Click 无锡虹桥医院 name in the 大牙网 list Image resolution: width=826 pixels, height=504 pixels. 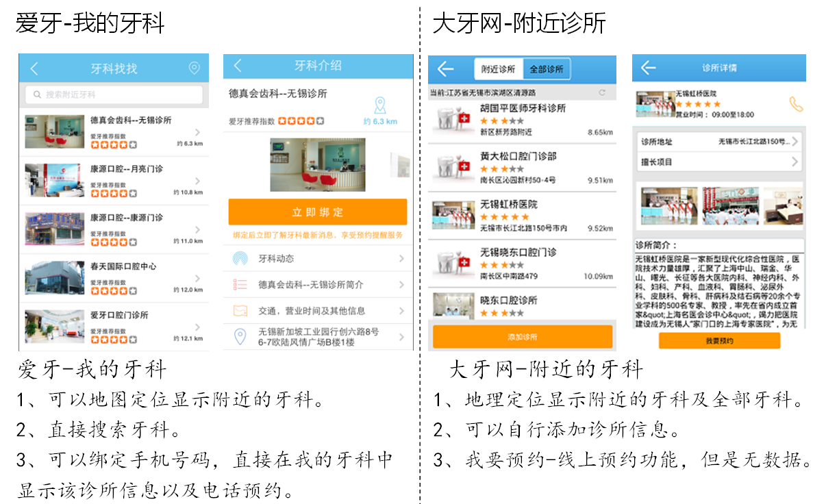tap(509, 204)
